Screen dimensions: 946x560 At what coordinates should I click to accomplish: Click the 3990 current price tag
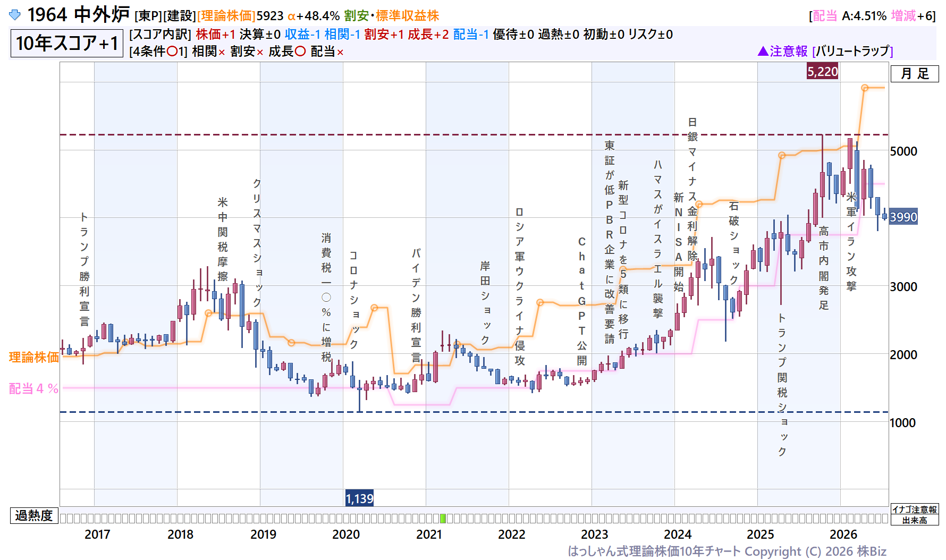pyautogui.click(x=903, y=217)
